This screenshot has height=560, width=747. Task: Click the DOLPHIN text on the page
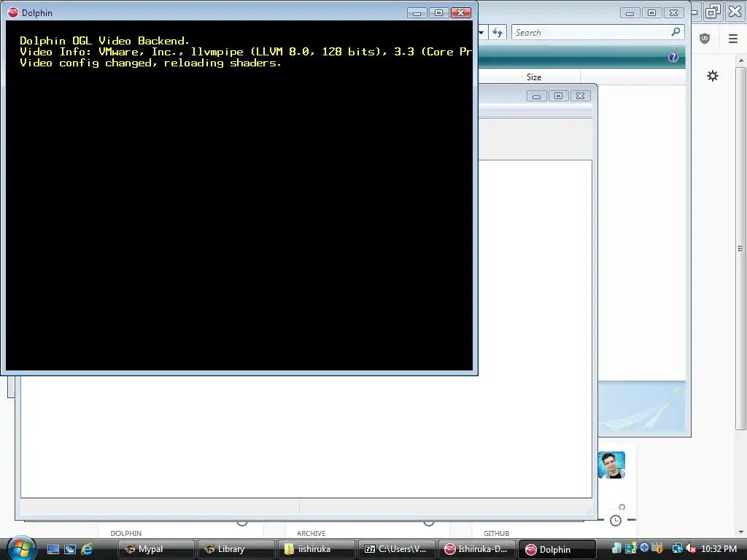[125, 533]
